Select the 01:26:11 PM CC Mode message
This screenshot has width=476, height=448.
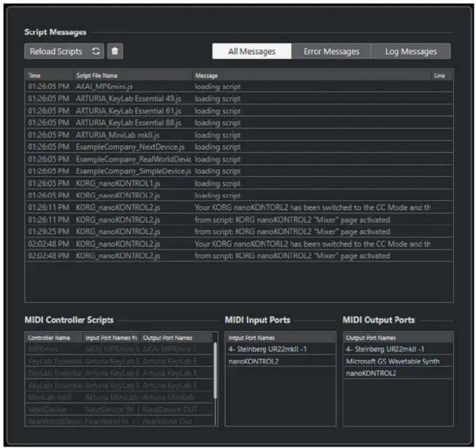[239, 208]
